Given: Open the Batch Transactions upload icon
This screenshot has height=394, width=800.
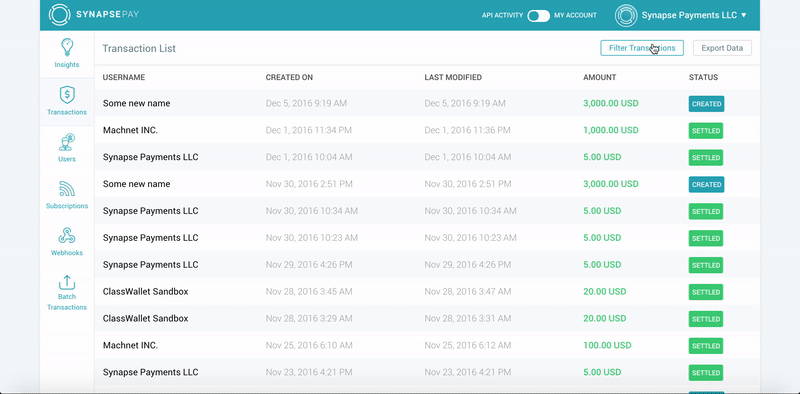Looking at the screenshot, I should (x=67, y=282).
